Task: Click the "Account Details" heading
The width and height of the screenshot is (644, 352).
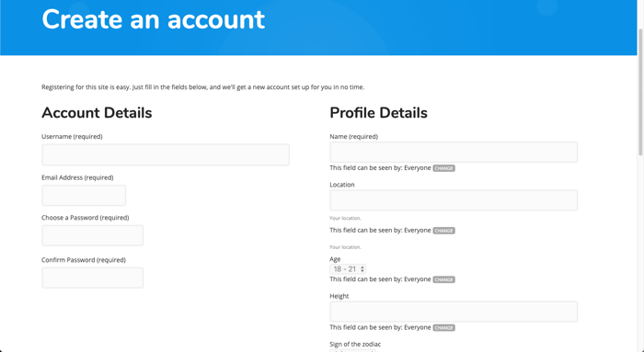Action: point(97,113)
